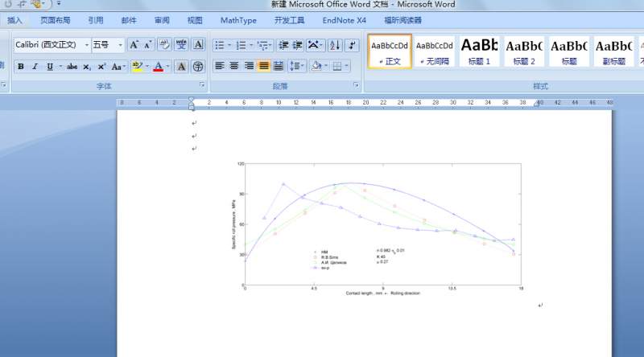Viewport: 644px width, 357px height.
Task: Sort text with the A-Z button
Action: click(335, 45)
